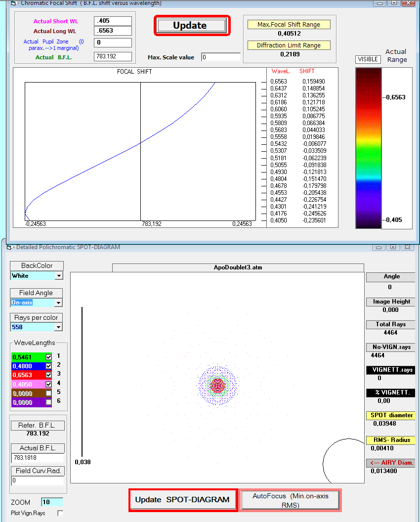Select the On-axis Field Angle combo box
420x522 pixels.
pyautogui.click(x=37, y=303)
